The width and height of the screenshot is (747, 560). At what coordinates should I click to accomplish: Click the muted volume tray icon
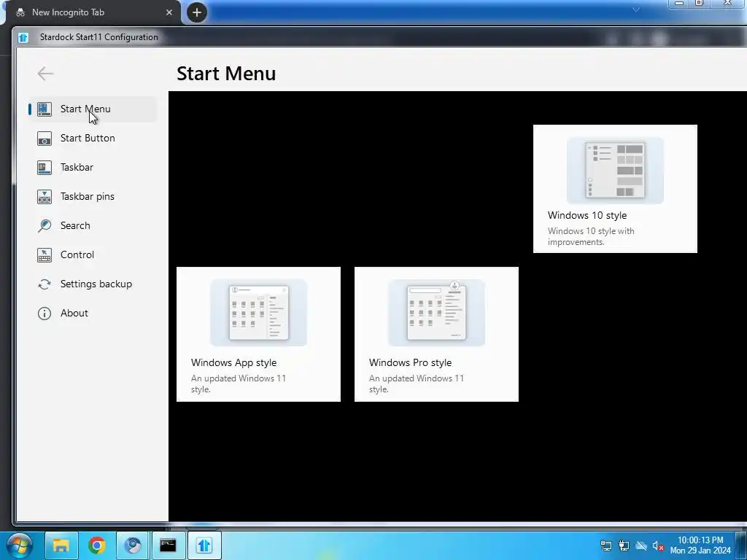[x=658, y=545]
